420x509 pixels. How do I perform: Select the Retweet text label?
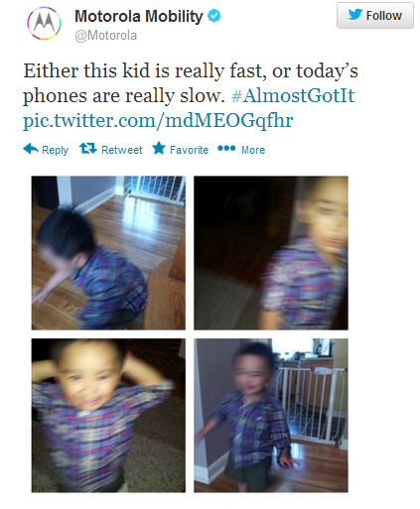point(121,150)
